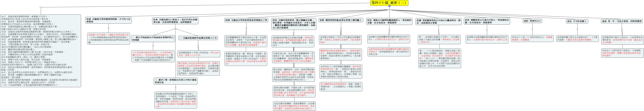Click note 利未記十六章二十九節的刻苦自己

532,38
